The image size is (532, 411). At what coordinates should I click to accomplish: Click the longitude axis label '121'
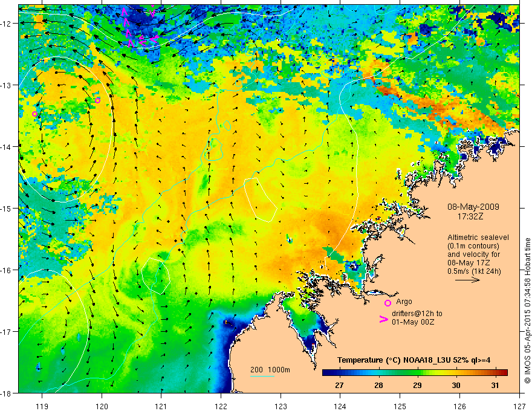(161, 406)
